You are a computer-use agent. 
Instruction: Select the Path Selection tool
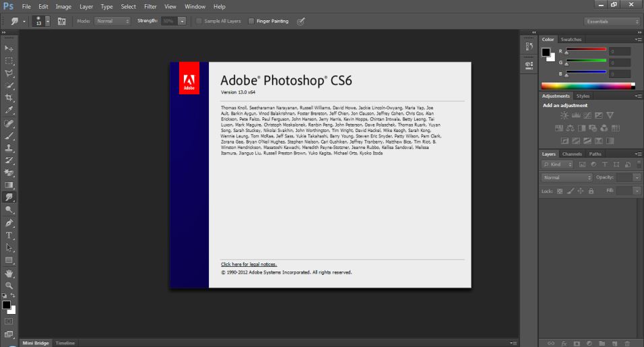(x=9, y=248)
